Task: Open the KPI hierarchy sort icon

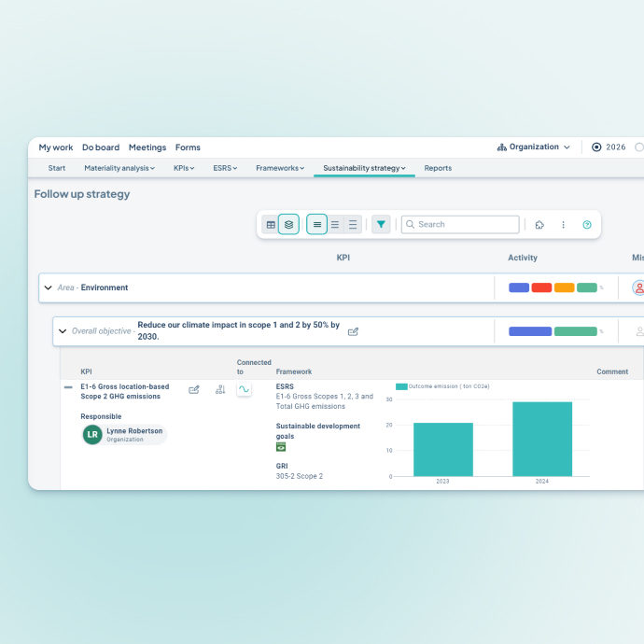Action: pyautogui.click(x=220, y=390)
